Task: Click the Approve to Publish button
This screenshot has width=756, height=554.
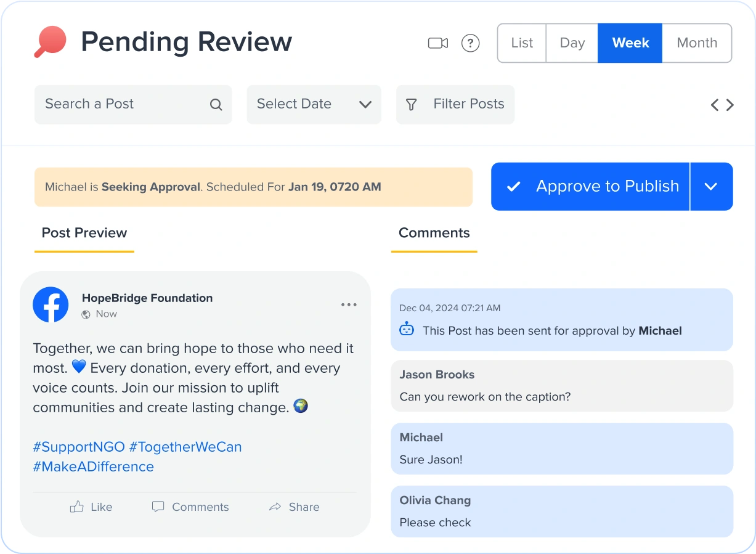Action: click(x=590, y=186)
